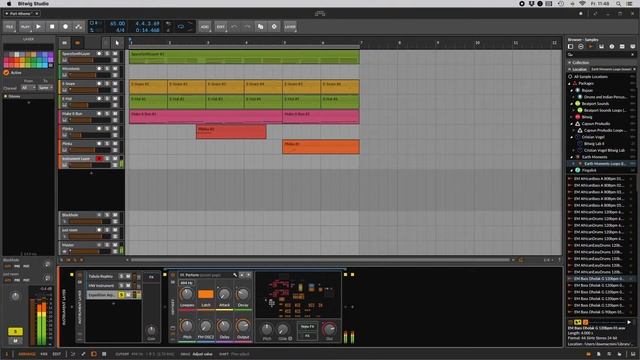Open the Apple menu
Screen dimensions: 640x360
coord(9,3)
